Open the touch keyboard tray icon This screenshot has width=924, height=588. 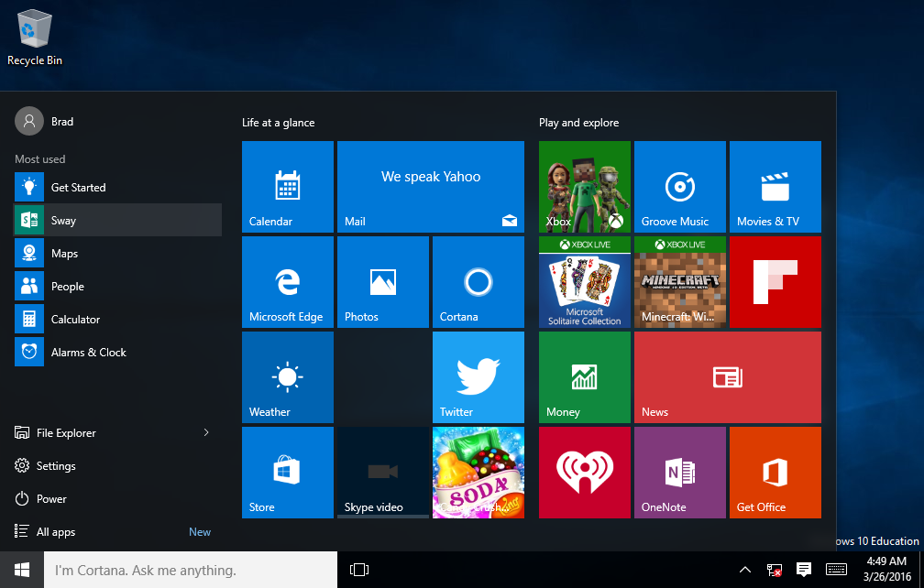coord(836,569)
